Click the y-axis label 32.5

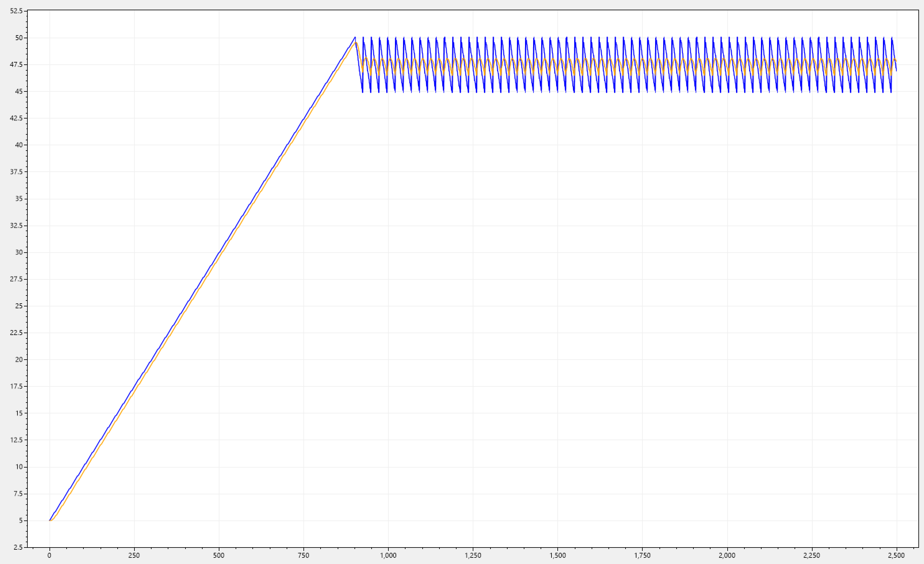pyautogui.click(x=16, y=226)
